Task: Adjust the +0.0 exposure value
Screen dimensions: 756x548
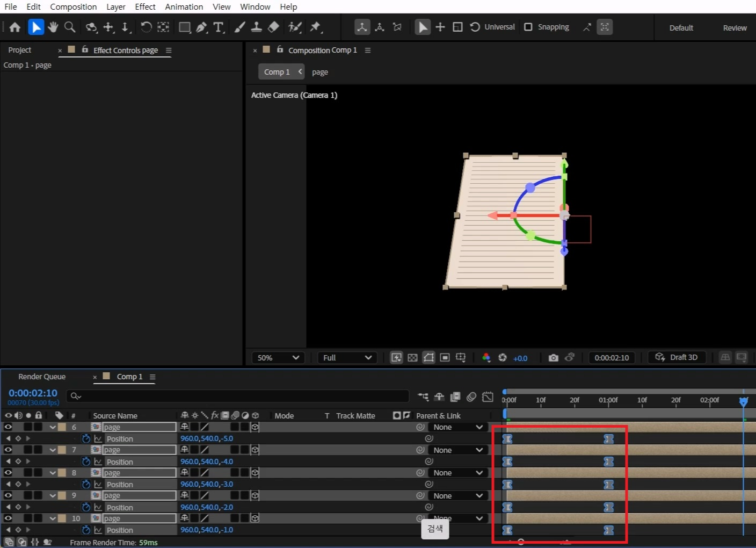Action: (x=520, y=358)
